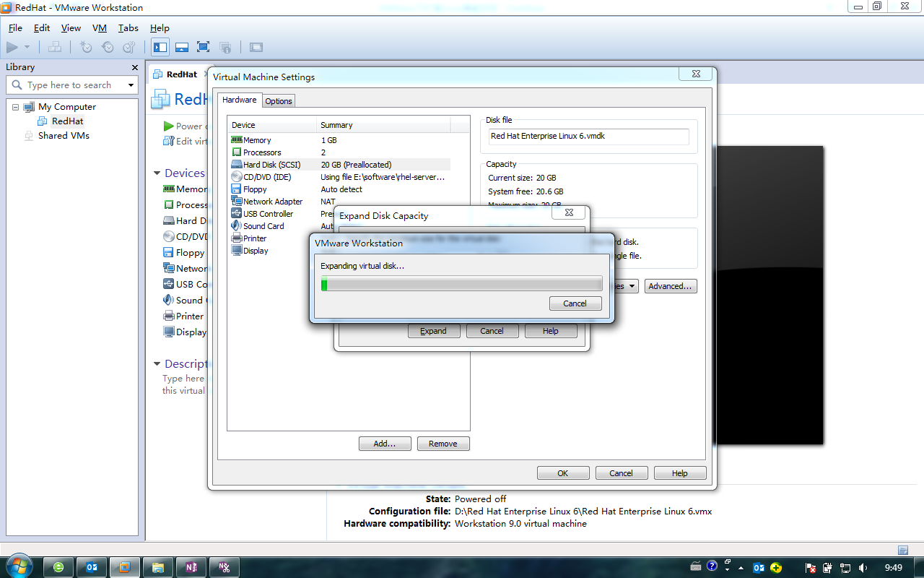Cancel the expanding virtual disk operation

[575, 303]
